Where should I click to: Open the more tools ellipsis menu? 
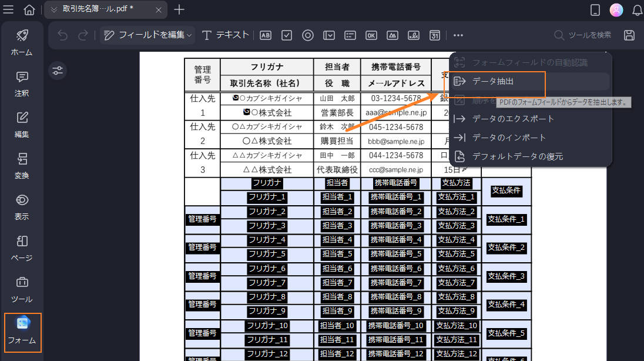pyautogui.click(x=458, y=35)
